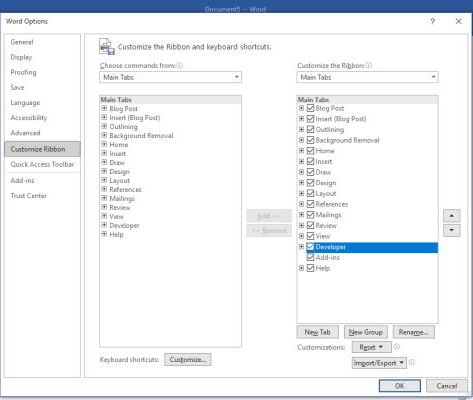Uncheck the Blog Post tab checkbox
Viewport: 473px width, 400px height.
pyautogui.click(x=310, y=108)
